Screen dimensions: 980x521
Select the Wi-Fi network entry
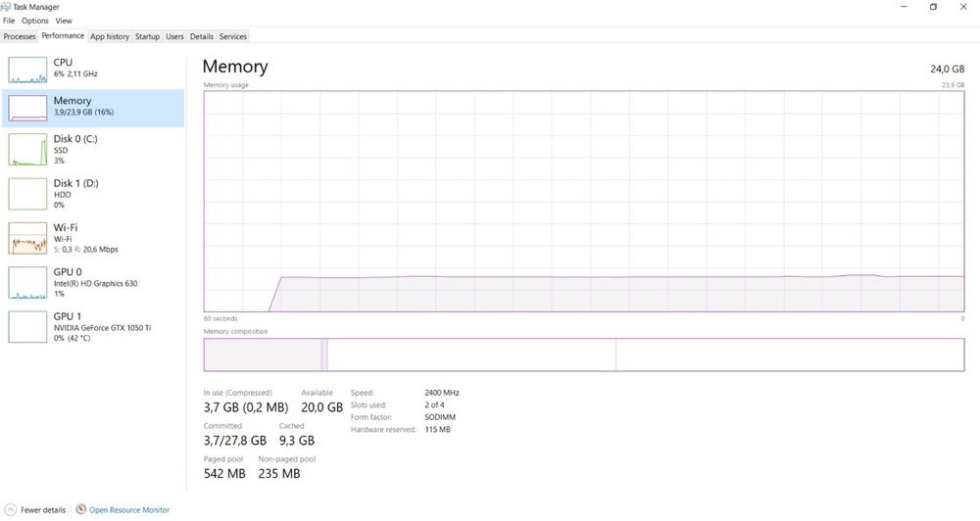93,238
